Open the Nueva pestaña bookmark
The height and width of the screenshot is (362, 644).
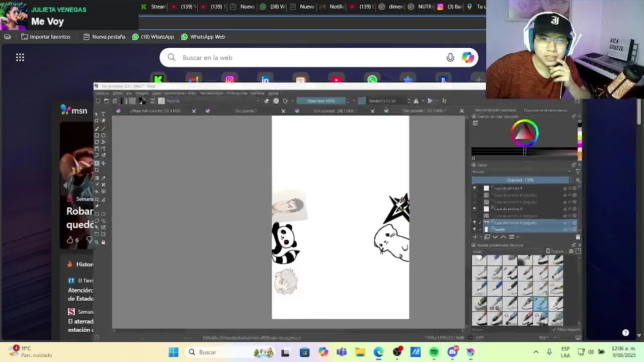click(104, 37)
